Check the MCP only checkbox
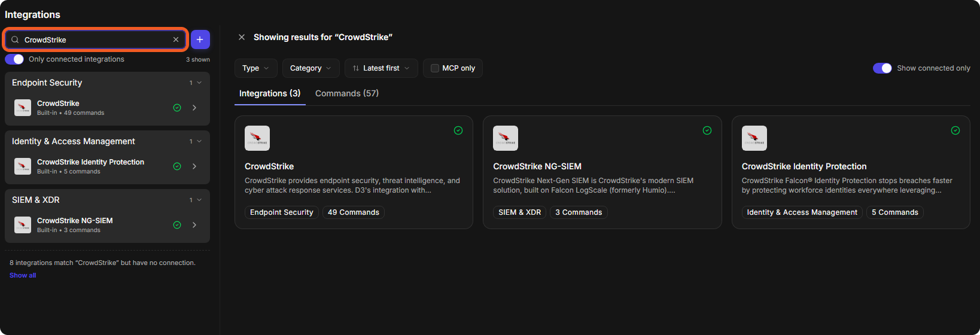 click(435, 68)
